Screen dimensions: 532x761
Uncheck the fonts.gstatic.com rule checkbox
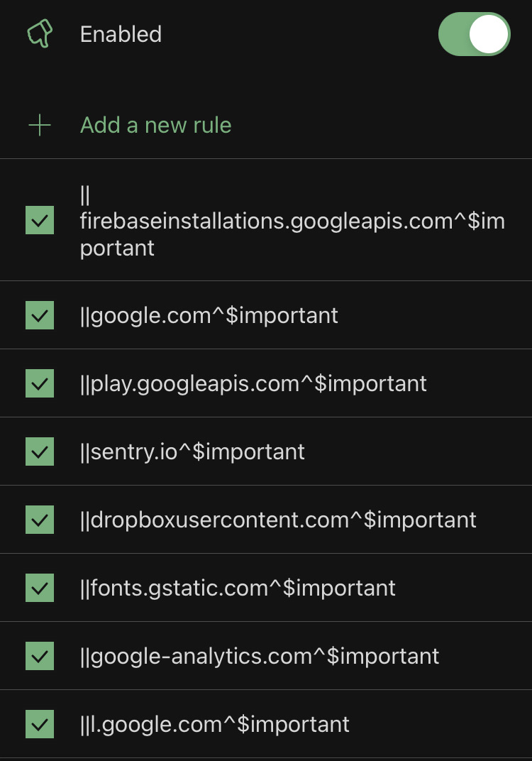tap(40, 588)
